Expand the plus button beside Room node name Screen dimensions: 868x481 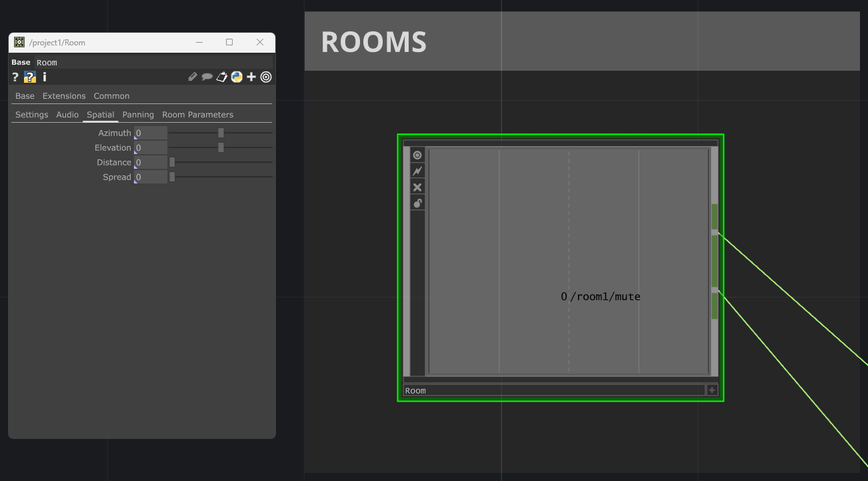(712, 390)
